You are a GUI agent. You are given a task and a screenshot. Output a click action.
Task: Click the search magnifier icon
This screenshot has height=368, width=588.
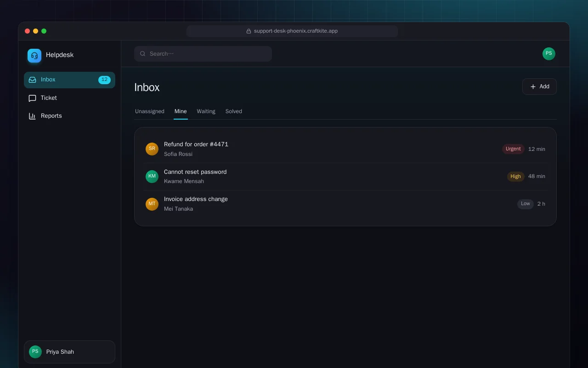(143, 54)
